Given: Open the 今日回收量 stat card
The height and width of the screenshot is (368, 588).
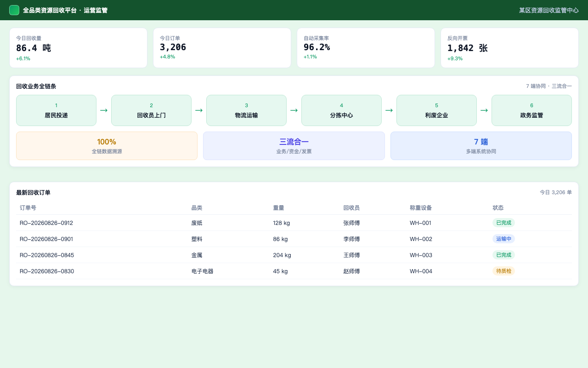Looking at the screenshot, I should click(x=78, y=48).
